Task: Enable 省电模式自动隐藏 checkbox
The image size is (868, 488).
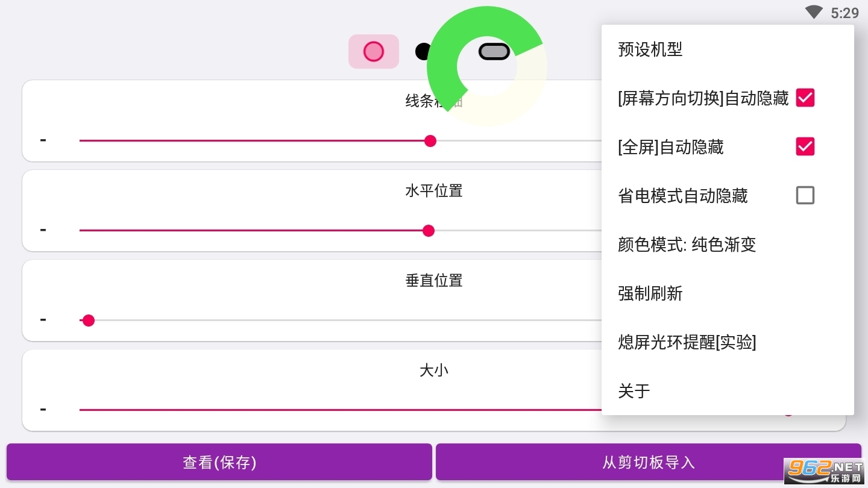Action: coord(805,195)
